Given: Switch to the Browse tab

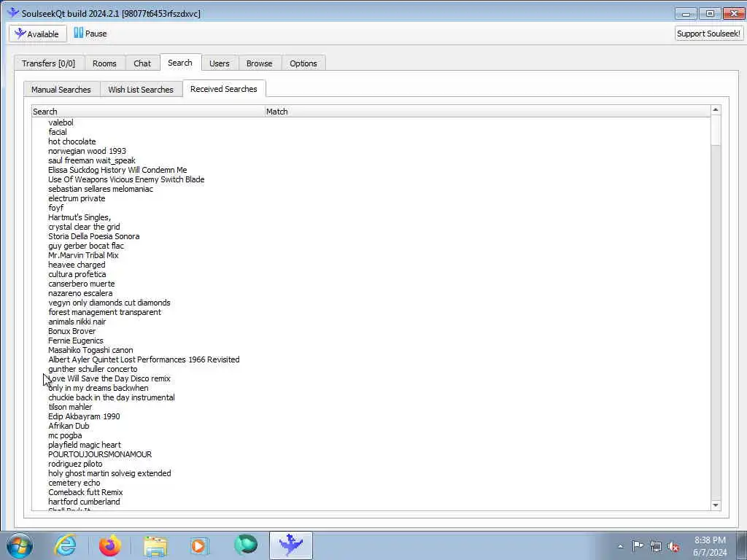Looking at the screenshot, I should pyautogui.click(x=259, y=63).
